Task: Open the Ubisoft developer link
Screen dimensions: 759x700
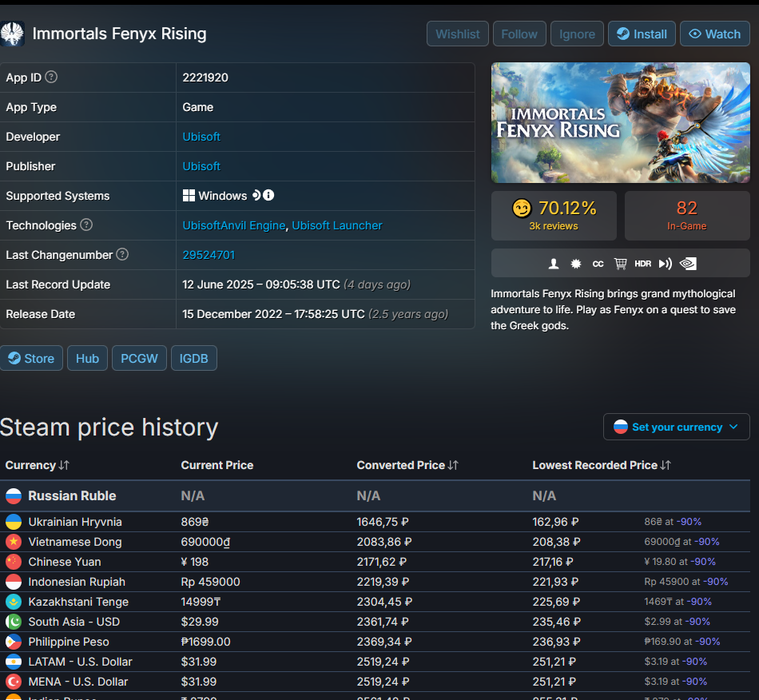Action: pyautogui.click(x=201, y=137)
